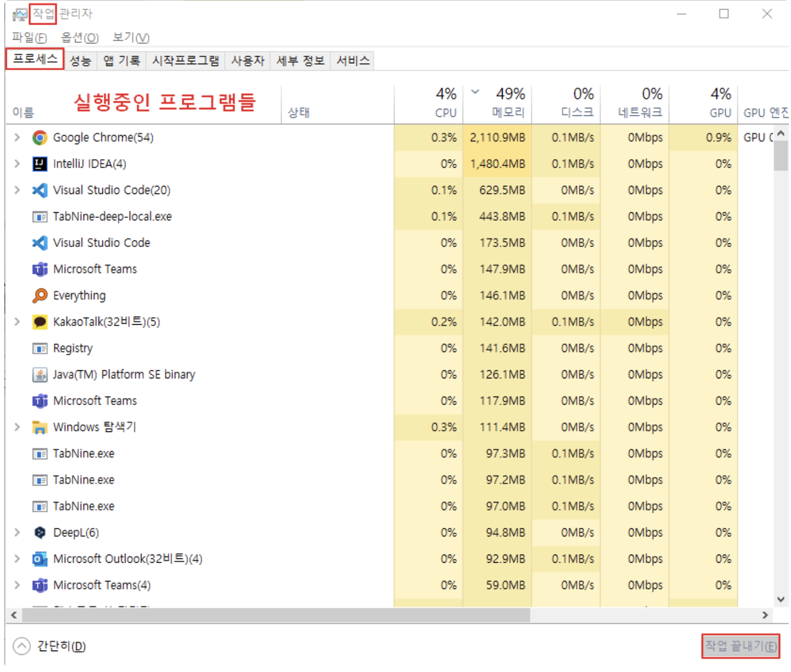This screenshot has height=672, width=791.
Task: Switch to the 시작프로그램 tab
Action: 185,61
